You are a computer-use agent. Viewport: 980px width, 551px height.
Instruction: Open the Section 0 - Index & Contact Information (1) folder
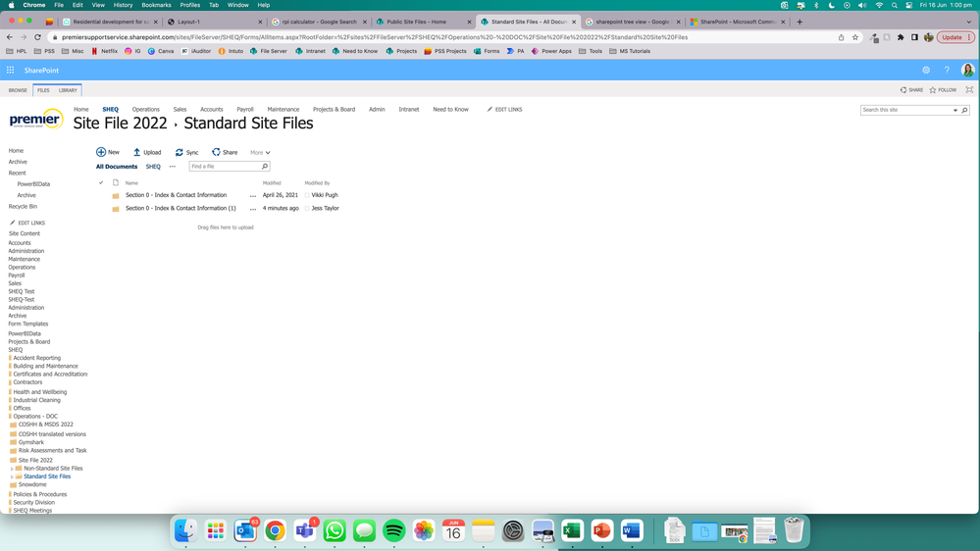(181, 208)
